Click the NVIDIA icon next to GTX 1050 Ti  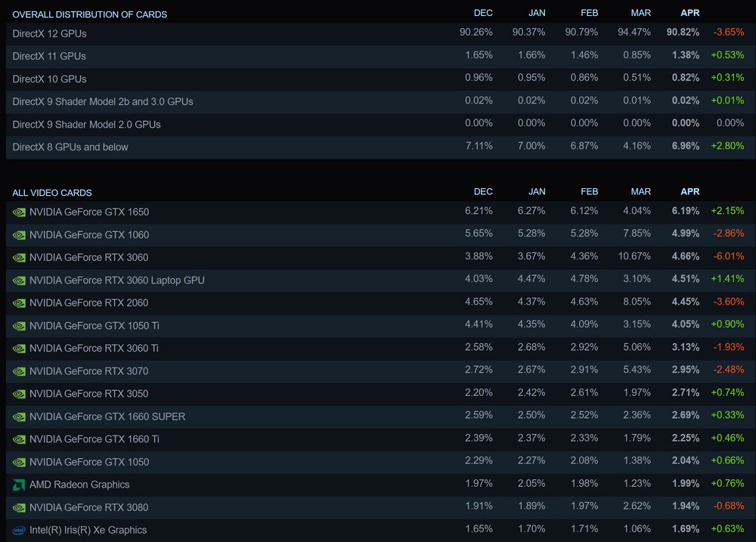[x=19, y=327]
